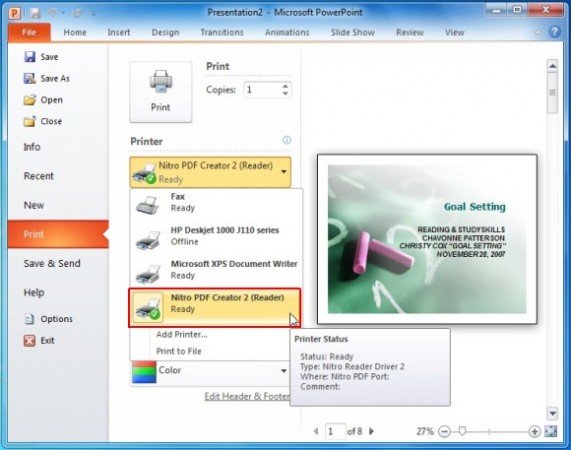571x450 pixels.
Task: Switch to the Review tab
Action: [410, 32]
